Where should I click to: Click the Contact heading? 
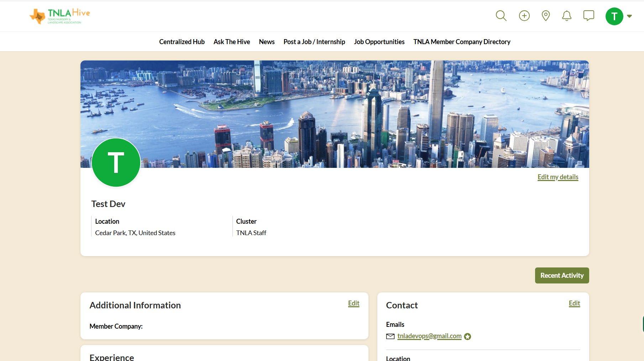pyautogui.click(x=402, y=305)
